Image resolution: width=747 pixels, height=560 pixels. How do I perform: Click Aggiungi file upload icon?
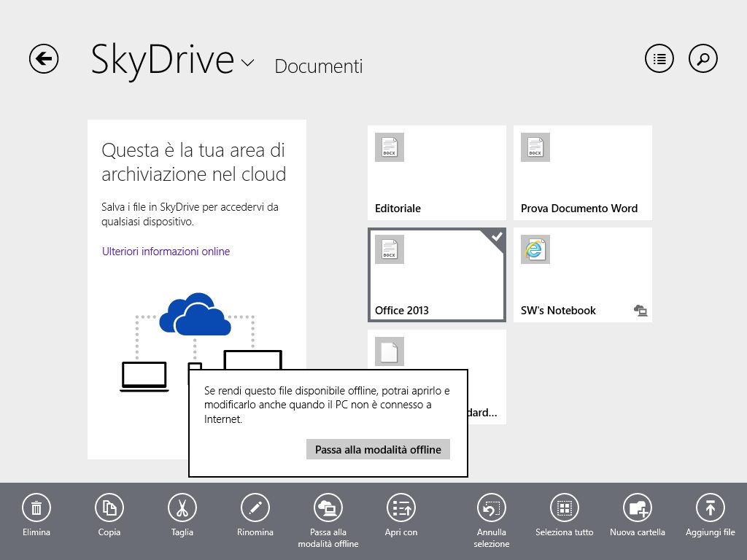click(x=710, y=507)
